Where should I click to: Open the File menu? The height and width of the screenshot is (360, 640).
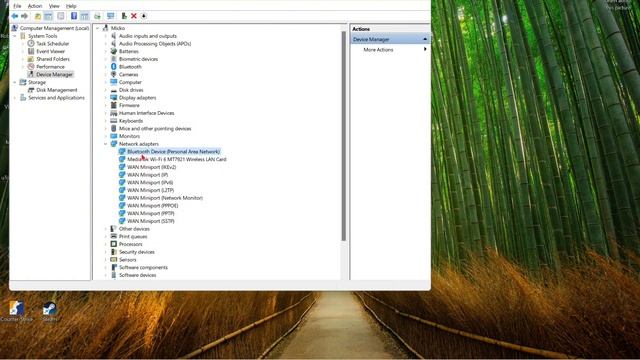click(17, 6)
